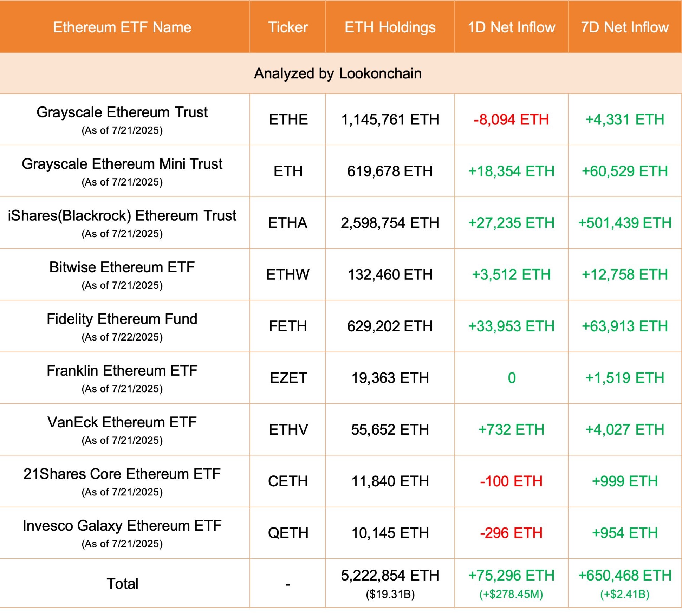The height and width of the screenshot is (616, 682).
Task: Click the ($19.31B) total value
Action: click(390, 595)
